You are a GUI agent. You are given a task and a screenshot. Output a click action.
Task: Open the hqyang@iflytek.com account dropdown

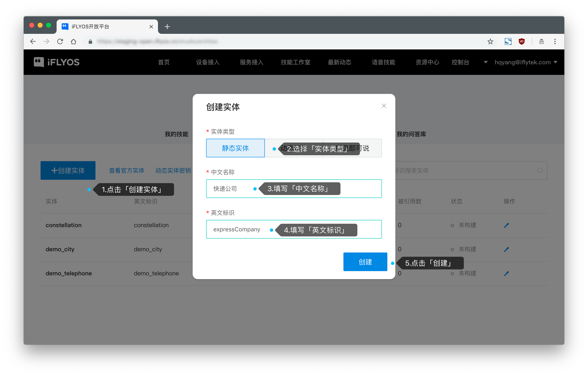point(526,62)
